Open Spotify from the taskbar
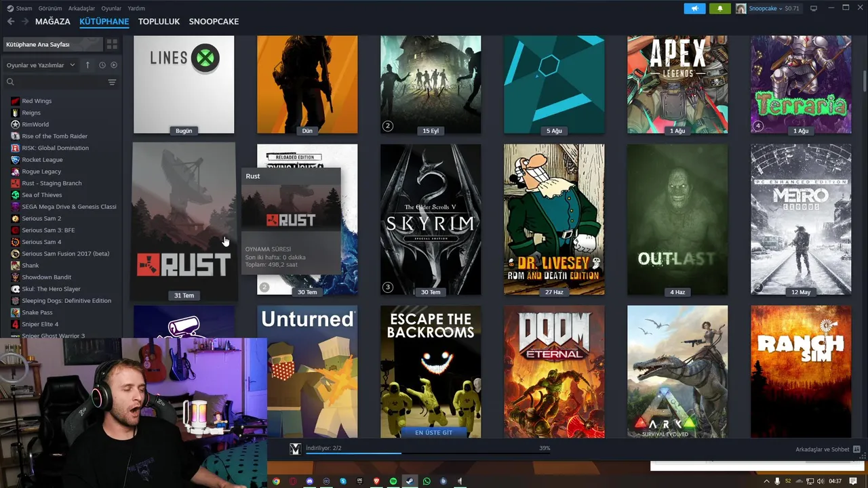 [393, 481]
